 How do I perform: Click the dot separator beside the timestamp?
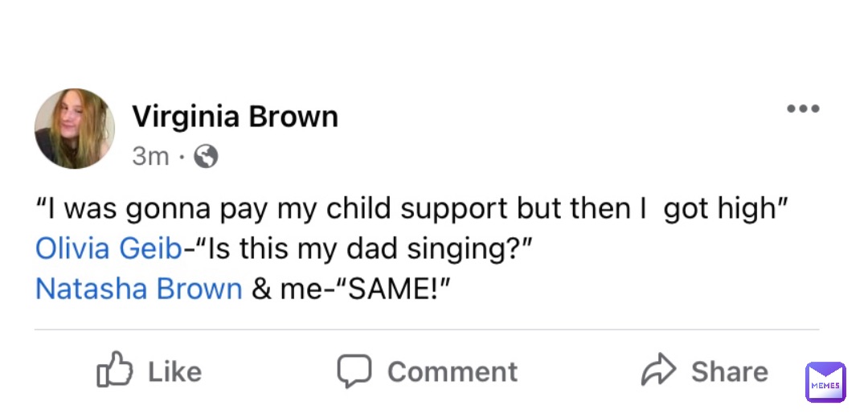point(182,156)
